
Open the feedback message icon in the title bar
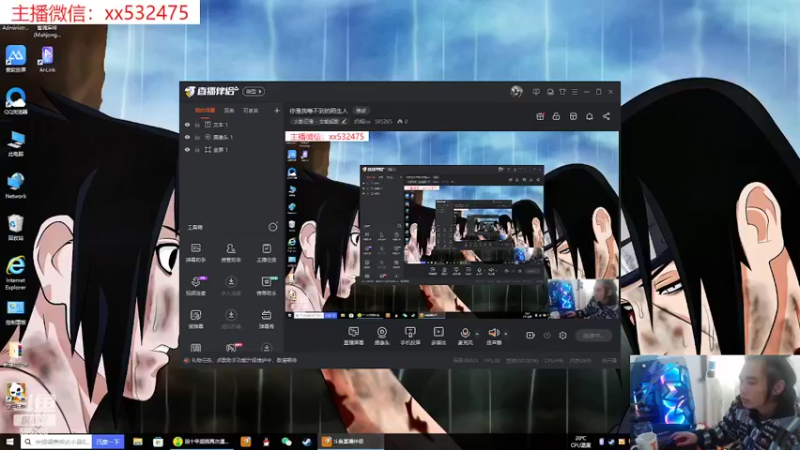[x=536, y=92]
